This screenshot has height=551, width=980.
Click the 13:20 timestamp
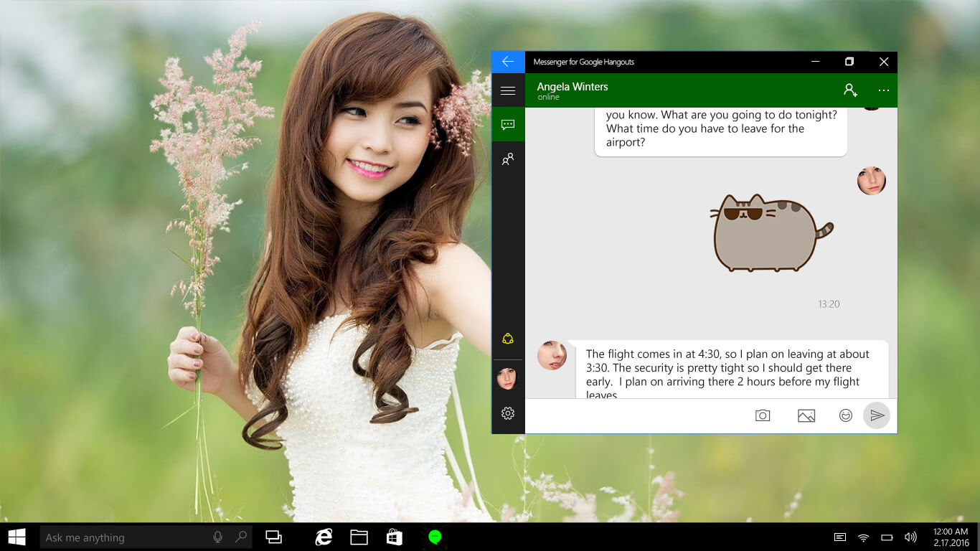pyautogui.click(x=829, y=304)
